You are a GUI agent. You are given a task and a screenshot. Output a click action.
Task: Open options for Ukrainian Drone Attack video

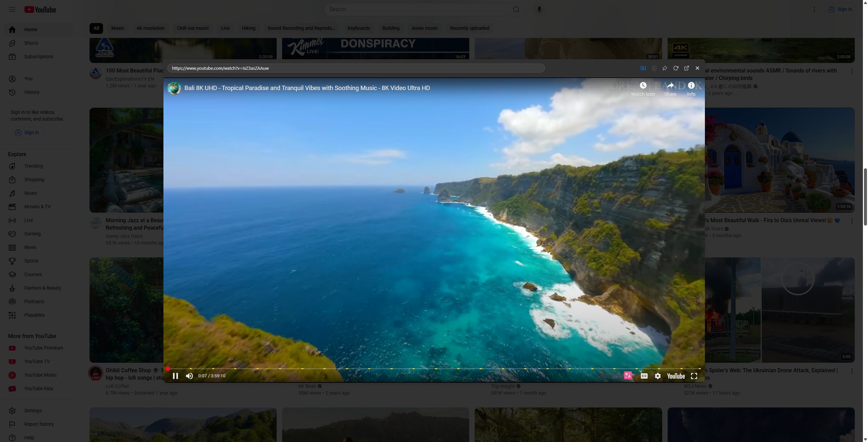click(852, 371)
